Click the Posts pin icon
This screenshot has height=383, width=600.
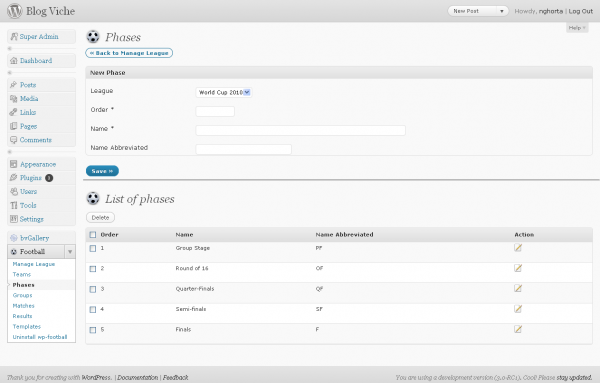pos(14,85)
